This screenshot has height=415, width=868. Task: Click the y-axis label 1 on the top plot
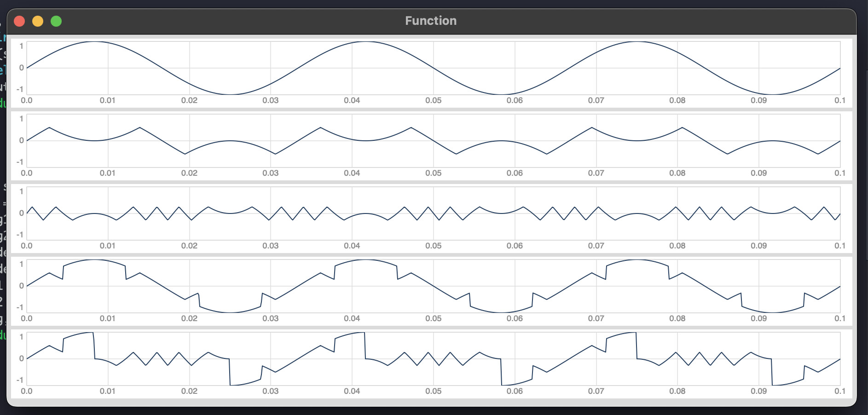click(21, 46)
